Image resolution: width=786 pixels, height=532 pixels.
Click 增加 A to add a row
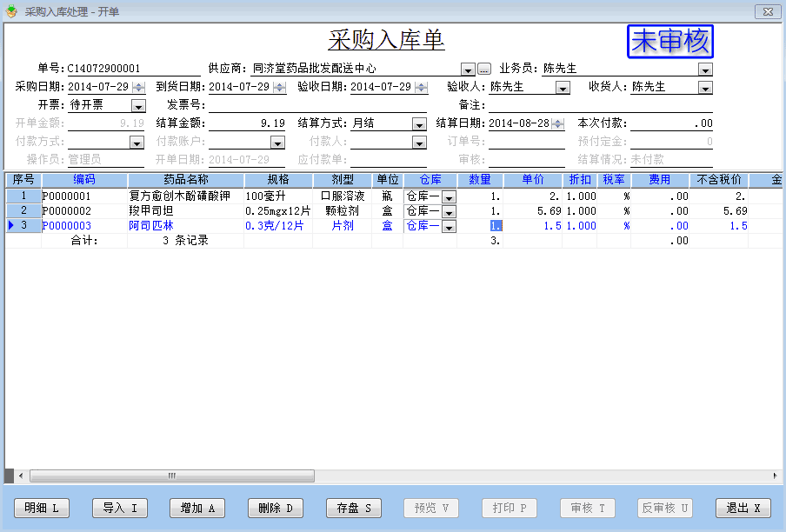[197, 508]
